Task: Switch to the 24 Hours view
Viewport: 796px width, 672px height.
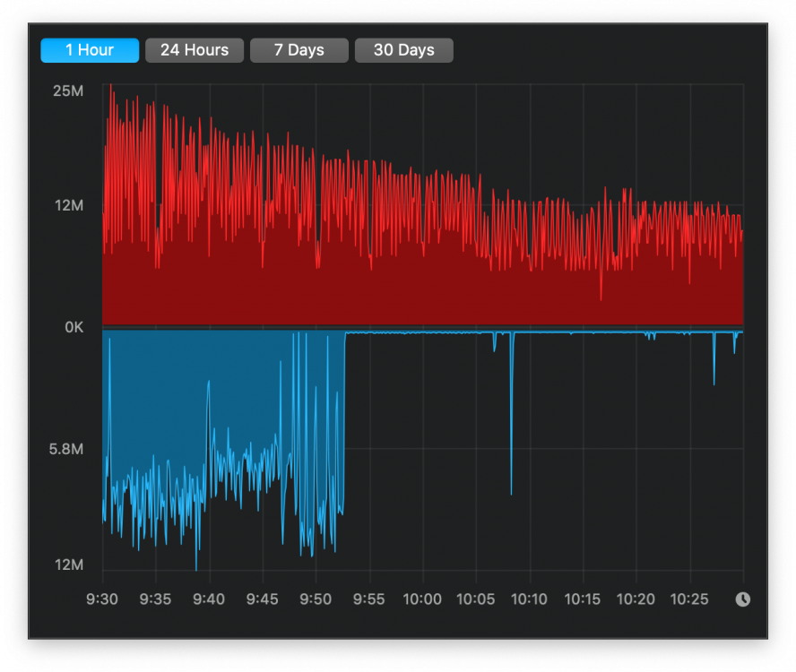Action: pos(195,50)
